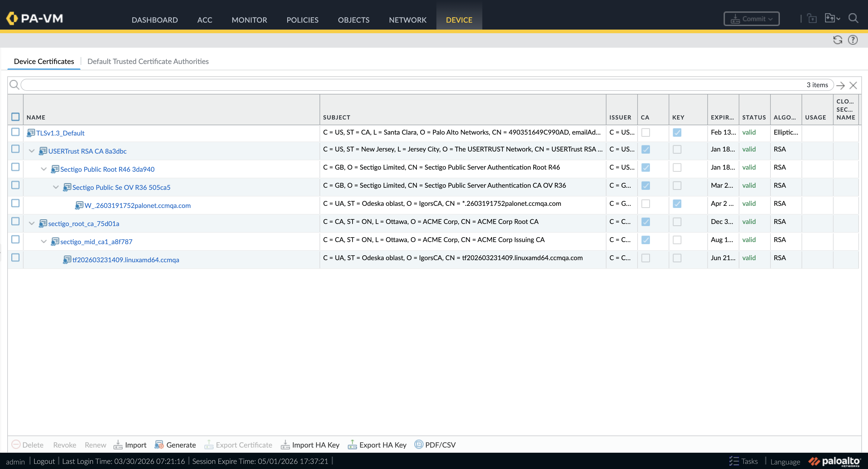
Task: Click the Revoke button
Action: tap(65, 445)
